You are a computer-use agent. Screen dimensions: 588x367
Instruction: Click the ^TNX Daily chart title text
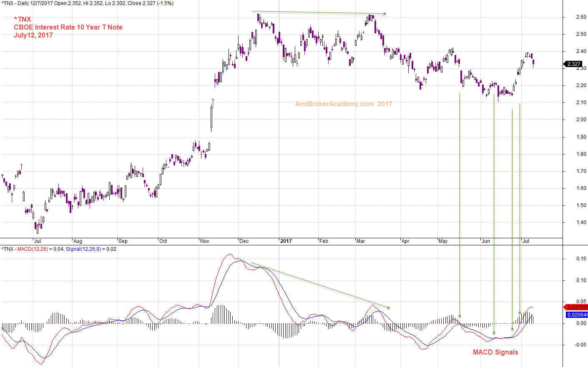coord(88,3)
